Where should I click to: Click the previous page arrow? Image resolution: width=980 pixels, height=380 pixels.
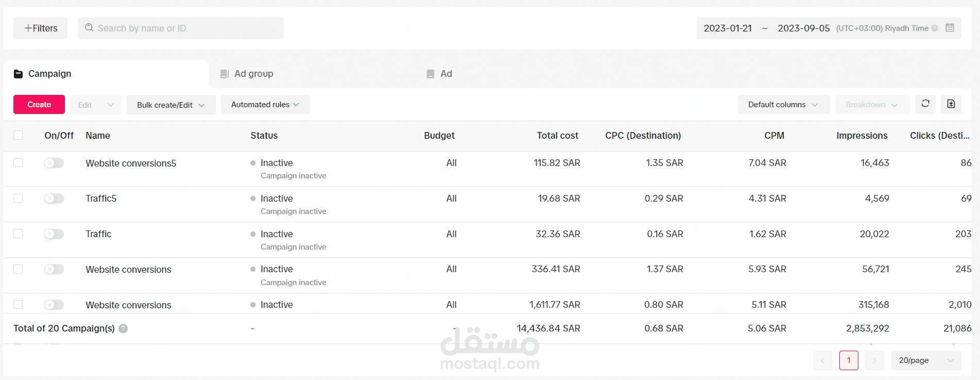pos(823,360)
